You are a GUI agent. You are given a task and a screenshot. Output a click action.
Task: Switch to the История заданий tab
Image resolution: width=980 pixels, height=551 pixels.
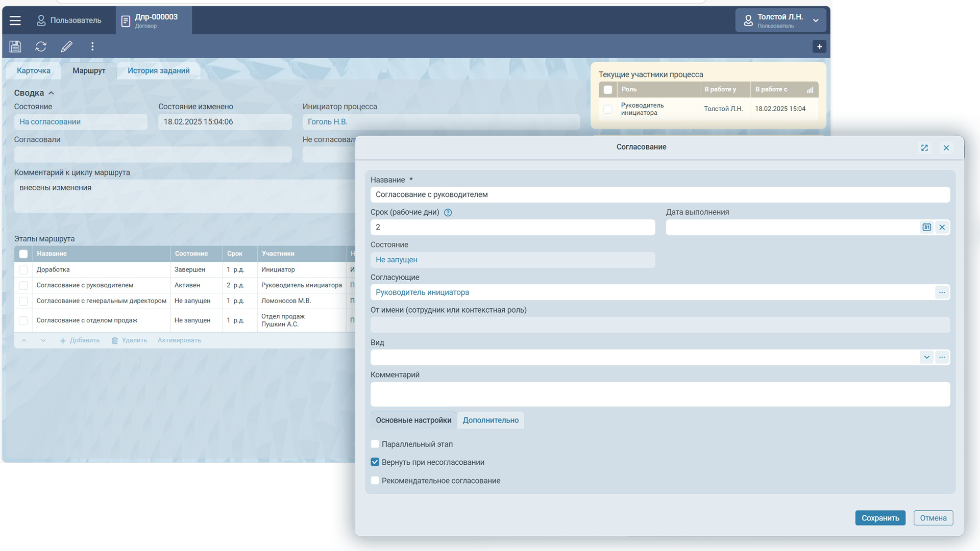point(158,71)
